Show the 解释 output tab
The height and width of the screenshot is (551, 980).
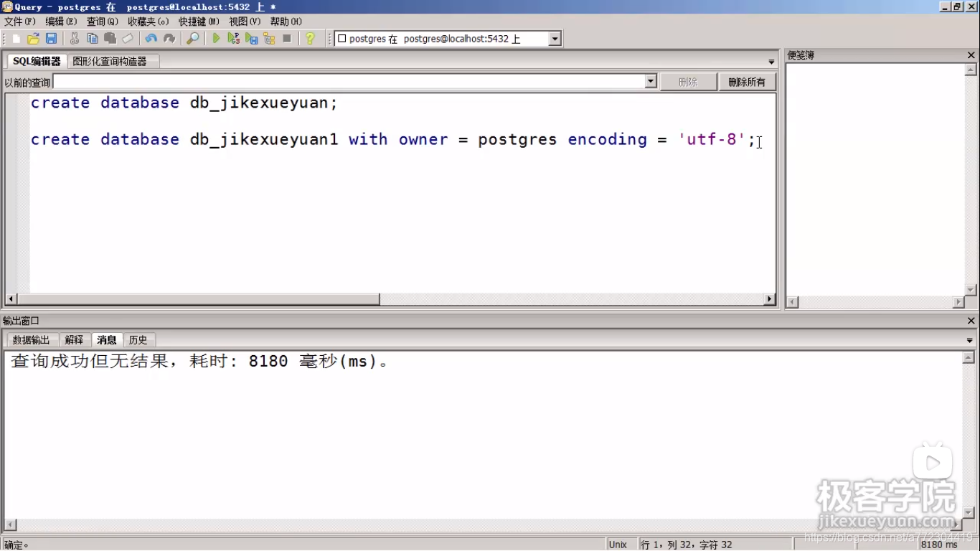74,340
